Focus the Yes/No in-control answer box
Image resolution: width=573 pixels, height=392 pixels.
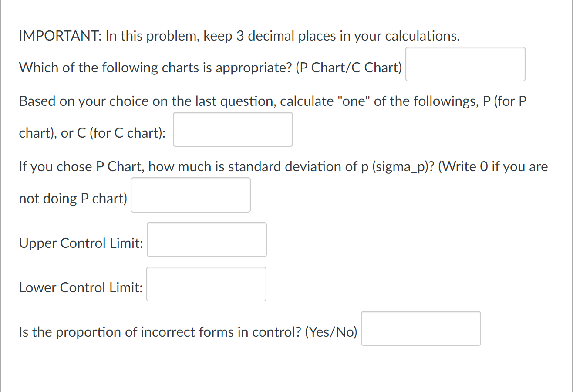[421, 328]
